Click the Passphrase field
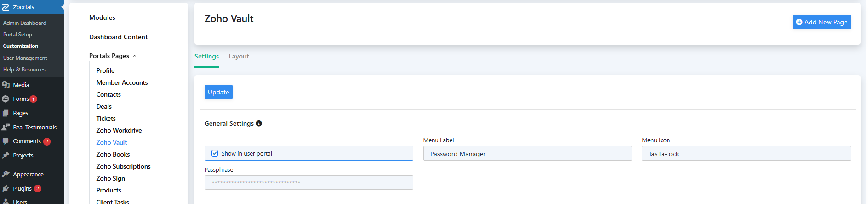 point(308,183)
